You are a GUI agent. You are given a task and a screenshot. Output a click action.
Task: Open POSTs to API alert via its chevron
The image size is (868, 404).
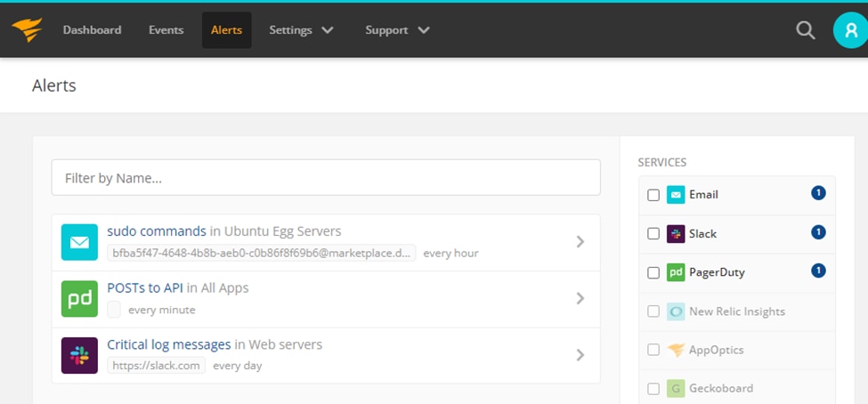tap(580, 299)
